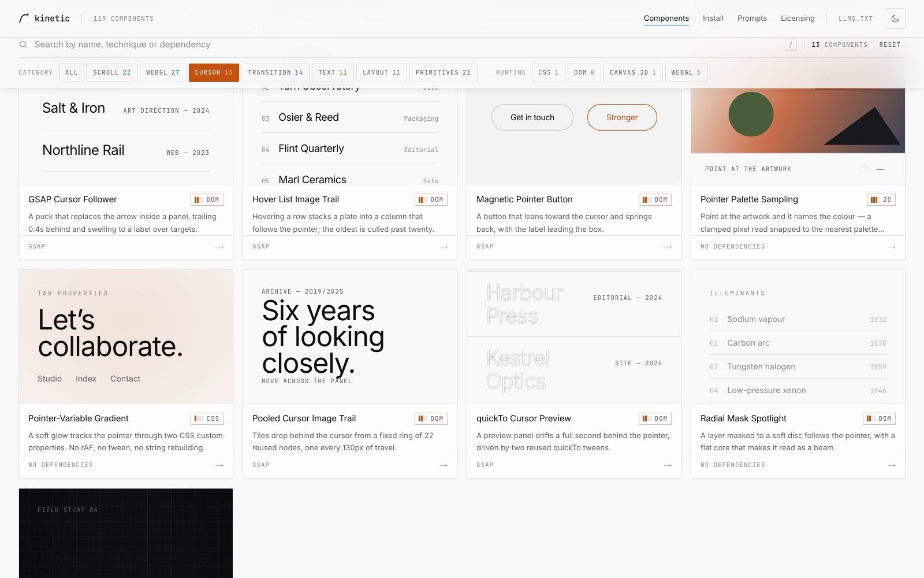Open Pooled Cursor Image Trail arrow icon
Image resolution: width=924 pixels, height=578 pixels.
444,465
